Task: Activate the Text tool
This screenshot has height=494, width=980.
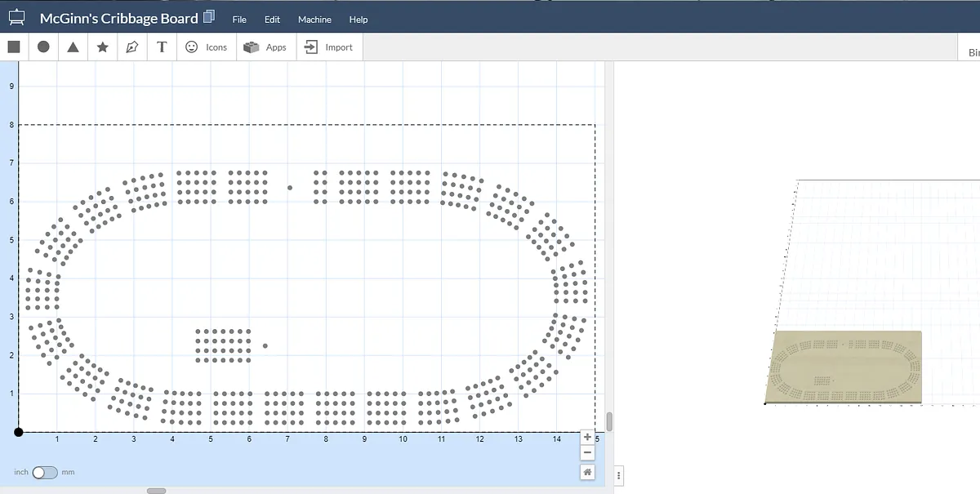Action: (162, 47)
